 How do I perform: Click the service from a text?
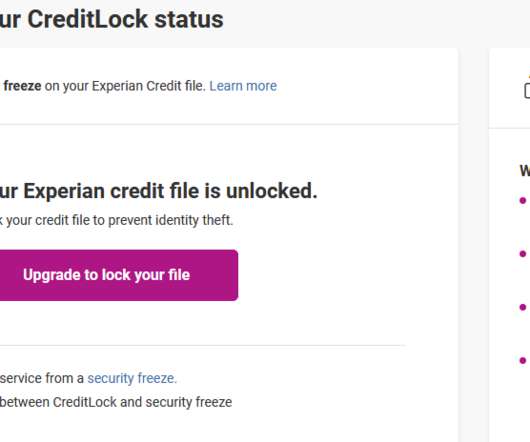pyautogui.click(x=42, y=378)
